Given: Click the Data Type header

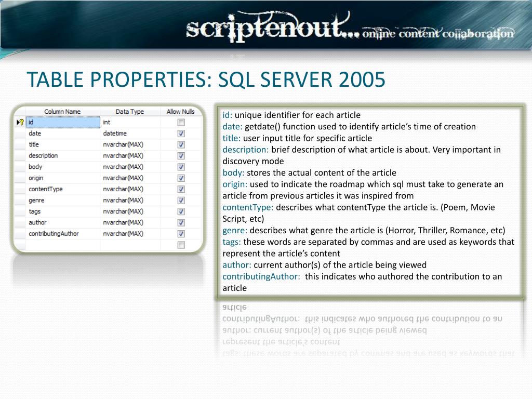Looking at the screenshot, I should pyautogui.click(x=130, y=112).
